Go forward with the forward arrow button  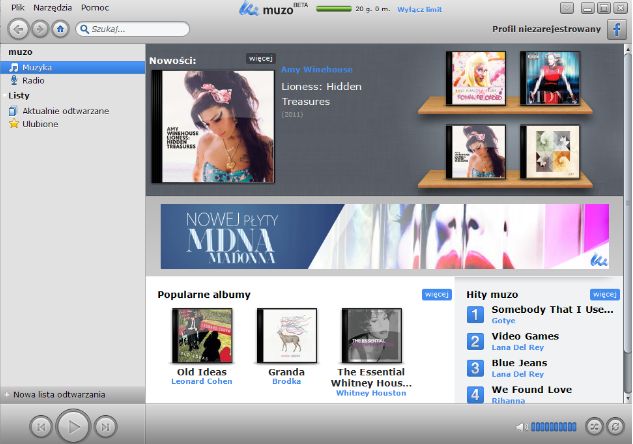tap(40, 29)
